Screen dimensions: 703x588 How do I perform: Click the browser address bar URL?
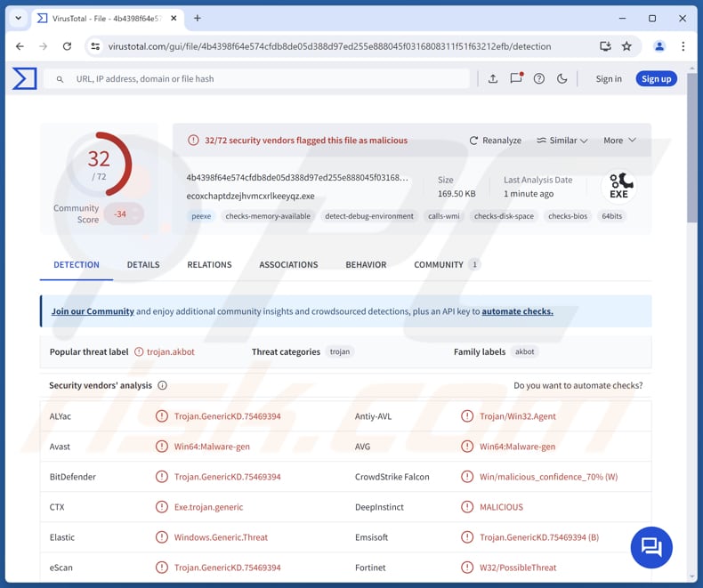329,46
